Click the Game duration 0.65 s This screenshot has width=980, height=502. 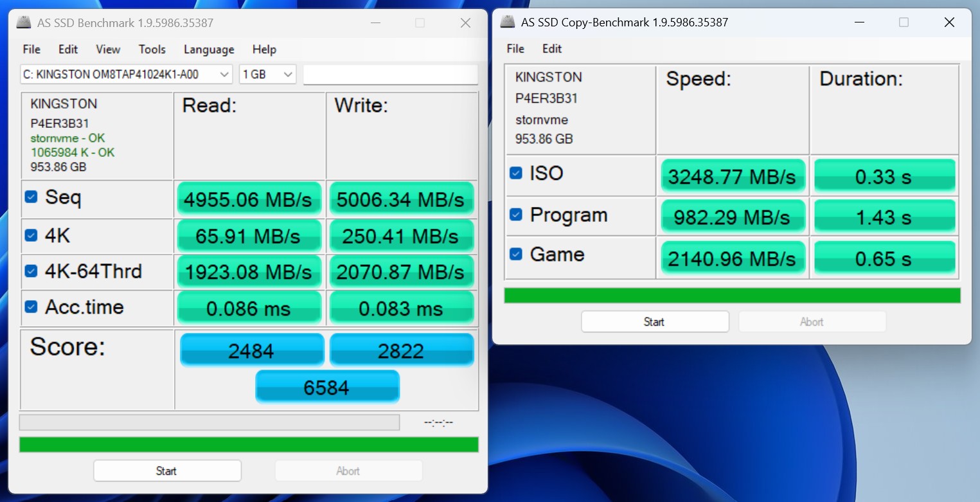click(x=884, y=258)
